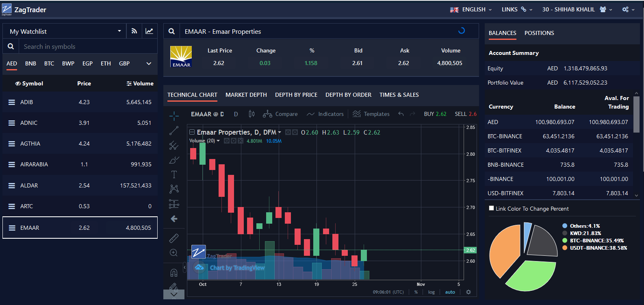Remove the Volume indicator
This screenshot has height=305, width=644.
241,141
